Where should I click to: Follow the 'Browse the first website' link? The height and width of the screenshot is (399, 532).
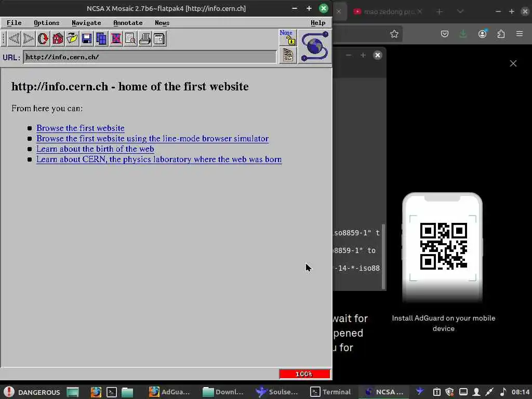pos(81,128)
